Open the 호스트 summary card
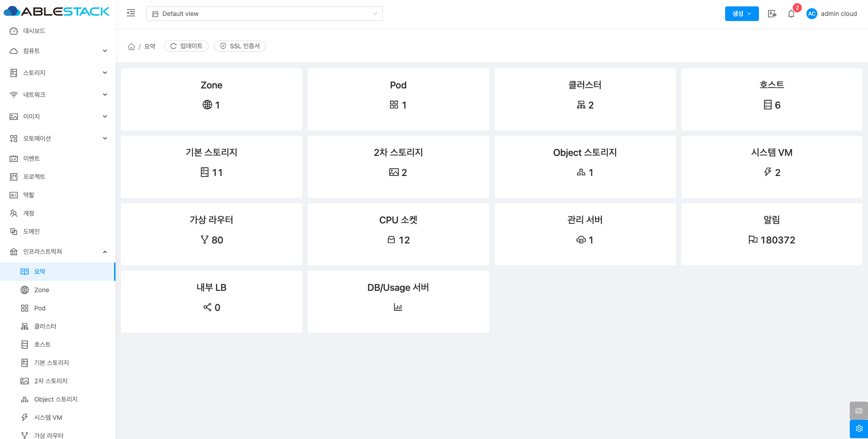 (771, 99)
